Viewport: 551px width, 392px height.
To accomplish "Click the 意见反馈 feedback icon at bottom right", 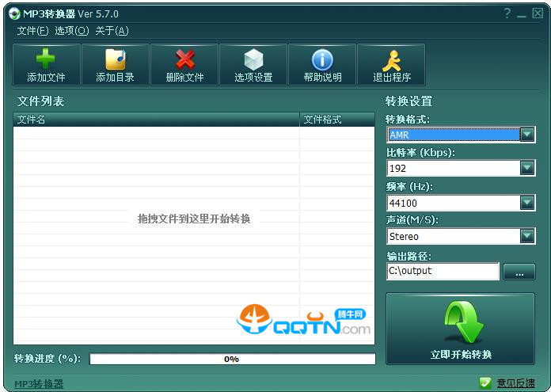I will tap(485, 383).
